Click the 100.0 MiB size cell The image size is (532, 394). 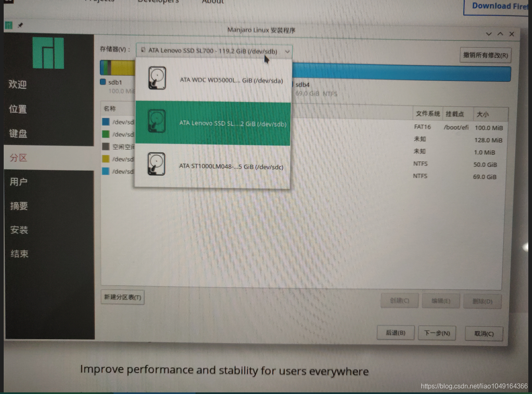point(489,128)
